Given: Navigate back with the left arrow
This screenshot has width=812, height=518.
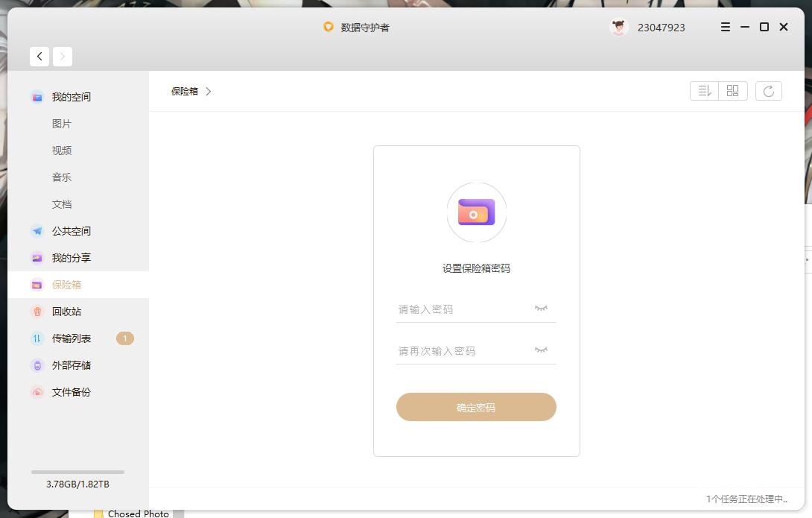Looking at the screenshot, I should (x=39, y=56).
